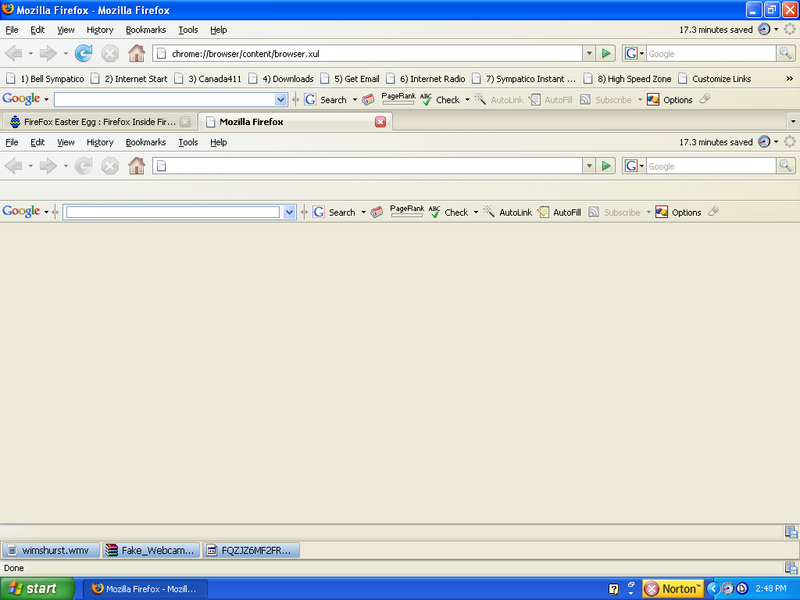Close the Mozilla Firefox tab
Viewport: 800px width, 600px height.
tap(380, 122)
